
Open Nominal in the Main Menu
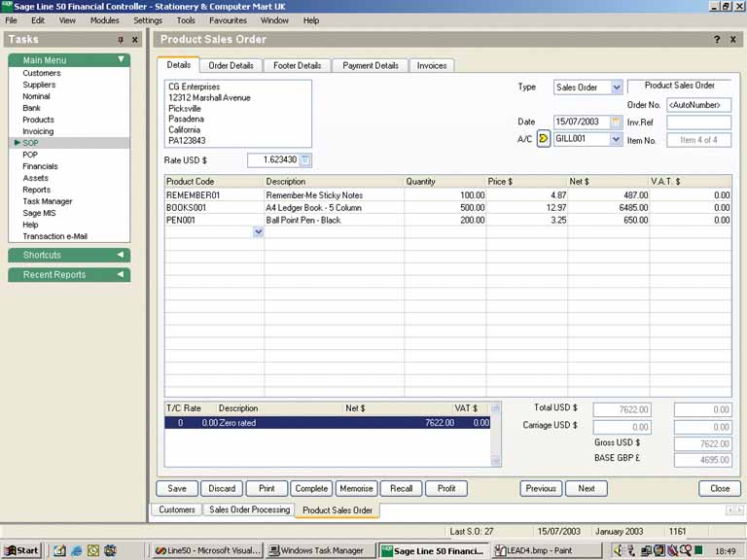pos(36,96)
